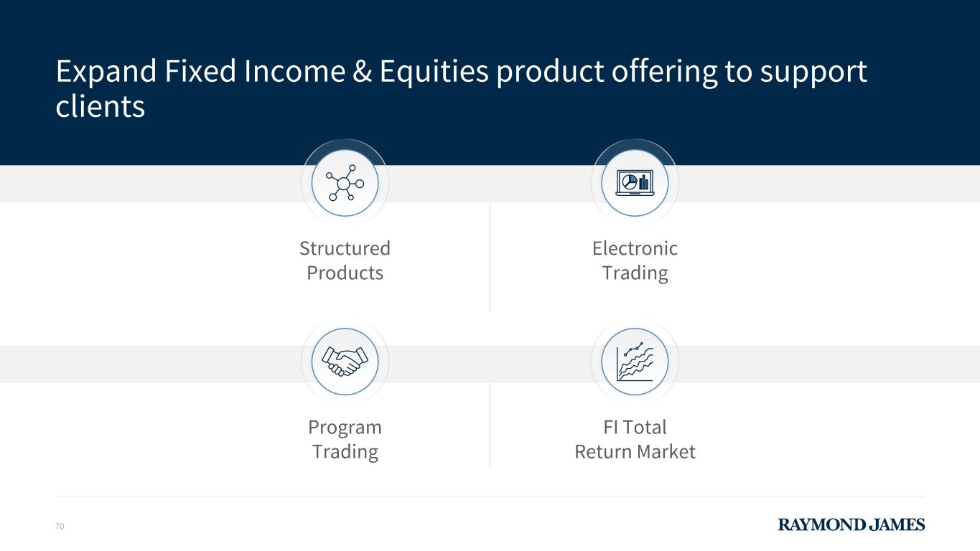Viewport: 980px width, 551px height.
Task: Click the Structured Products network icon
Action: 345,184
